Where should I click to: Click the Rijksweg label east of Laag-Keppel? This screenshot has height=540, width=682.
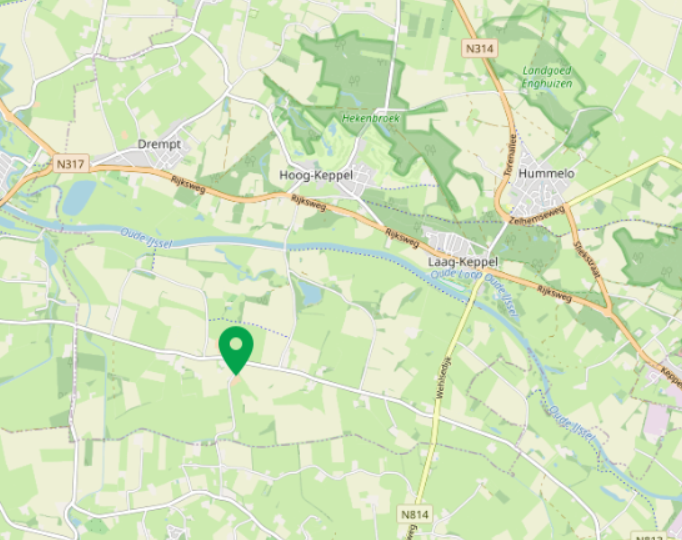coord(554,294)
